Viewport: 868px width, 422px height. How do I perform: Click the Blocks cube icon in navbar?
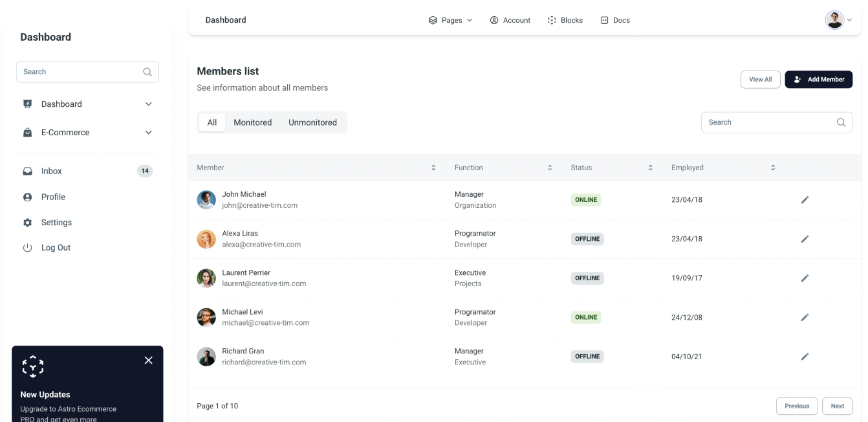(552, 21)
